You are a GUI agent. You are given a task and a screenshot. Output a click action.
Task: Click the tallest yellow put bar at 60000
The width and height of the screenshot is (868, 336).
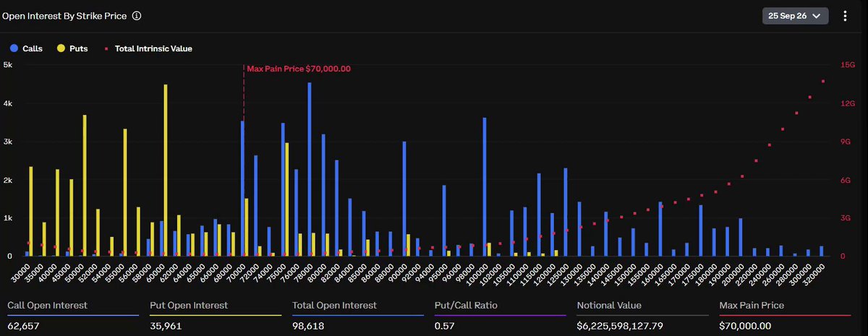tap(166, 171)
